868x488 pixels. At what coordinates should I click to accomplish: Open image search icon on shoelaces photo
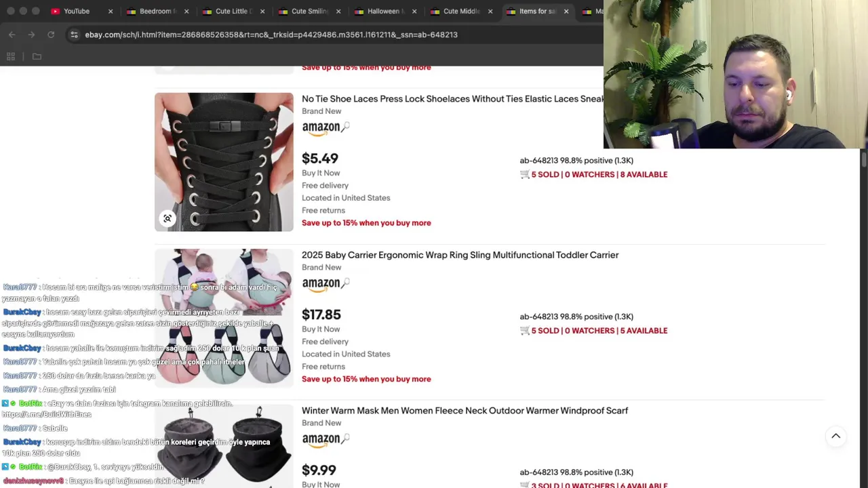(x=167, y=218)
